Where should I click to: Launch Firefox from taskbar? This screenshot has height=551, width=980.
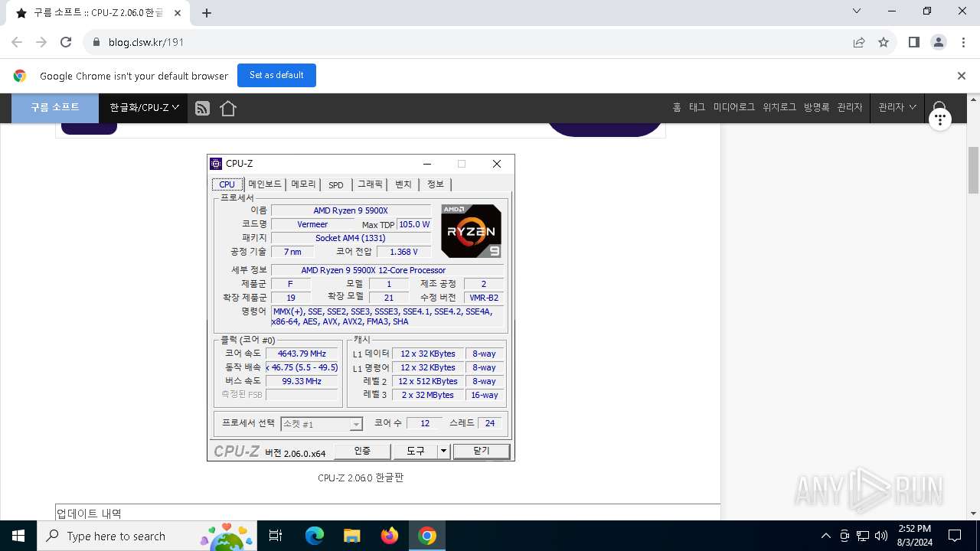pos(390,536)
